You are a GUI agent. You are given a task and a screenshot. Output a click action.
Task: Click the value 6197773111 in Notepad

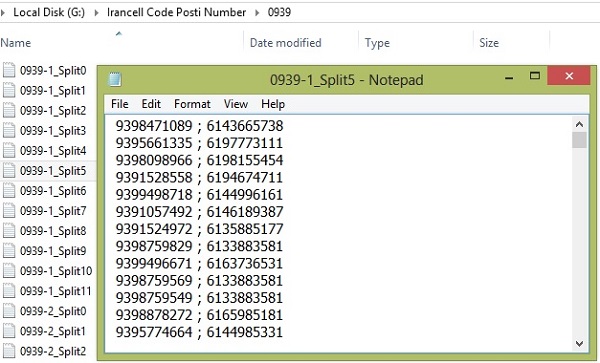pos(245,143)
